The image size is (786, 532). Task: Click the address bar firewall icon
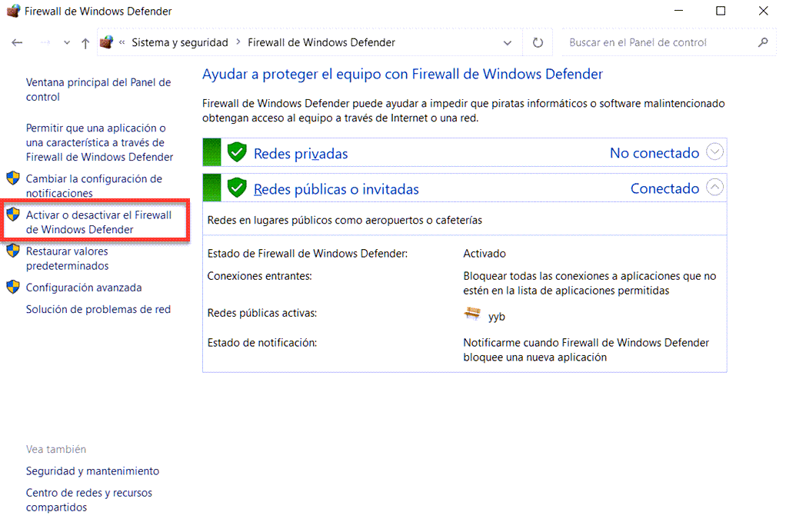point(106,42)
